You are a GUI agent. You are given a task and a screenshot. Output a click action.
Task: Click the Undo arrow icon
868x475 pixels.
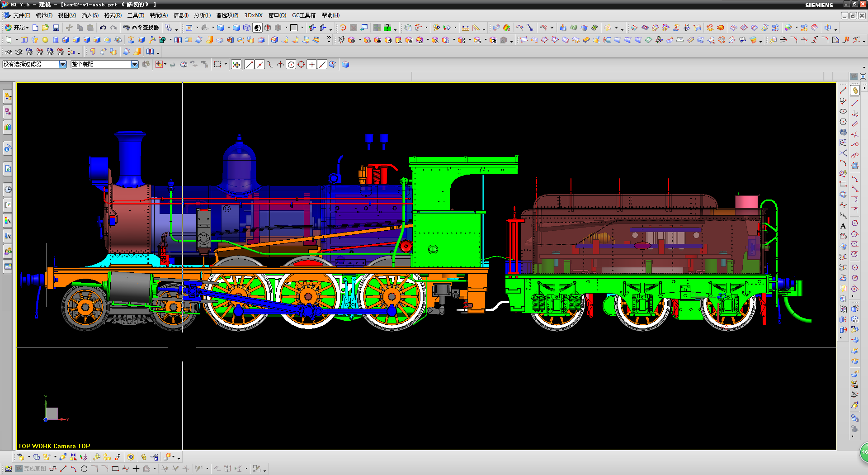point(103,28)
